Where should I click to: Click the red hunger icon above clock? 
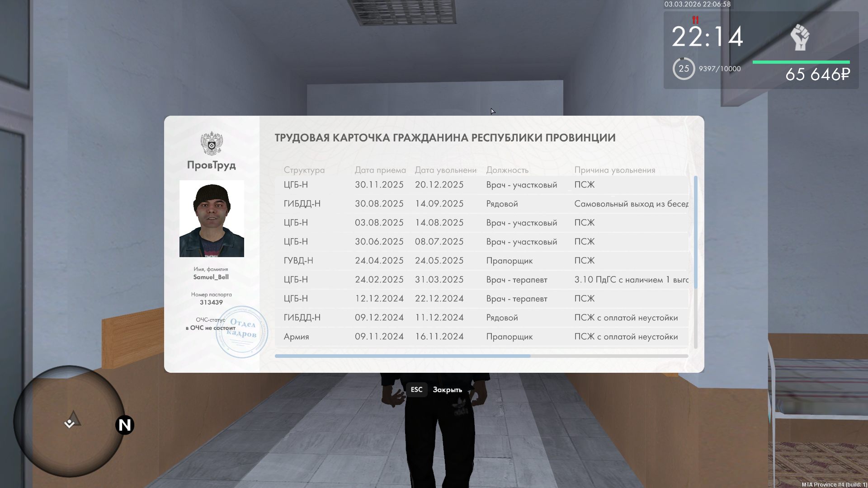click(x=695, y=20)
